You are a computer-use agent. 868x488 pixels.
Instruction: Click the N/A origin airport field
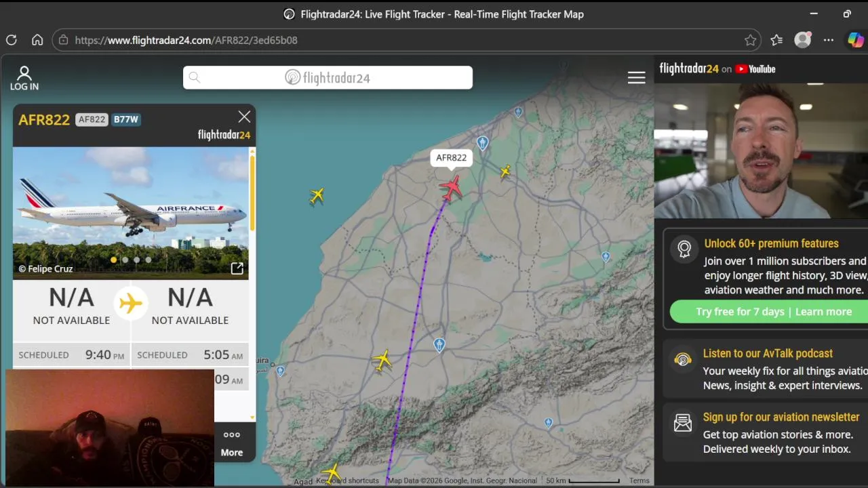pos(71,306)
